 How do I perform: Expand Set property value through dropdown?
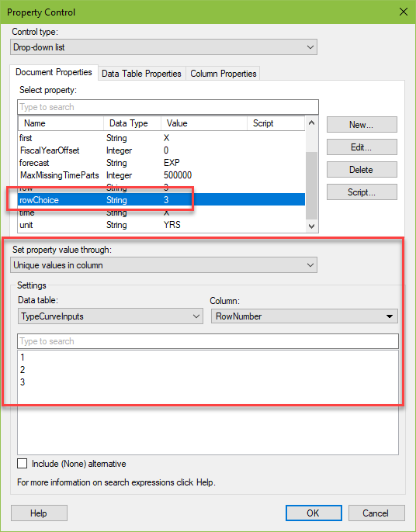point(164,265)
